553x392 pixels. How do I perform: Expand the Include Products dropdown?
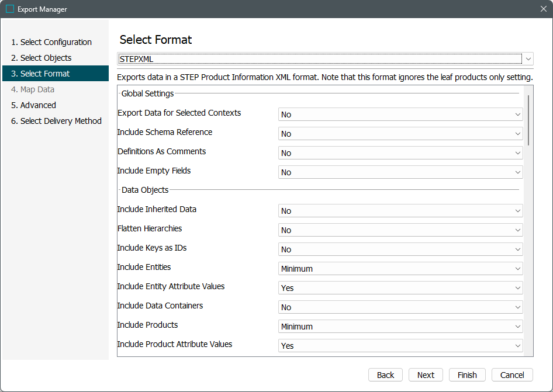click(x=400, y=327)
